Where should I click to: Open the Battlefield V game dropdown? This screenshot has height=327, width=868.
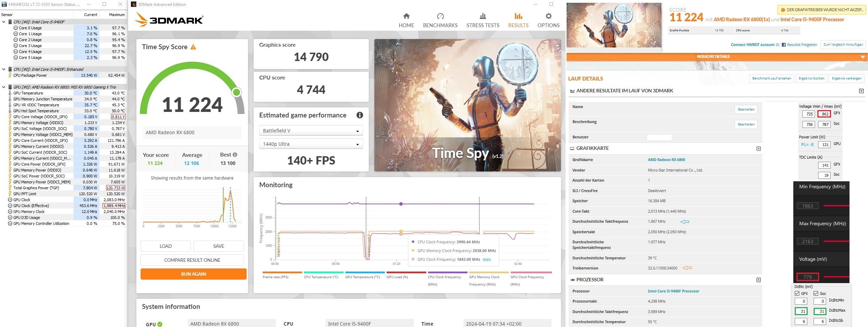(x=311, y=131)
